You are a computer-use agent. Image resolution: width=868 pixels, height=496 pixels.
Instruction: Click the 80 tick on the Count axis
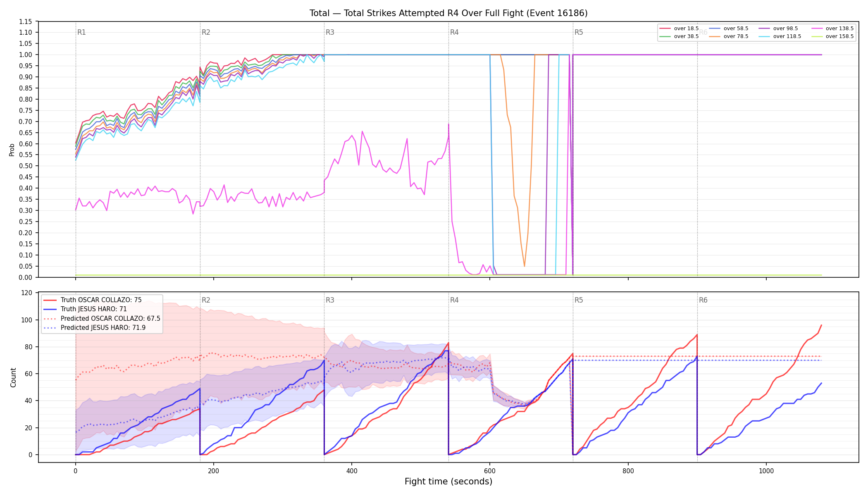coord(29,347)
